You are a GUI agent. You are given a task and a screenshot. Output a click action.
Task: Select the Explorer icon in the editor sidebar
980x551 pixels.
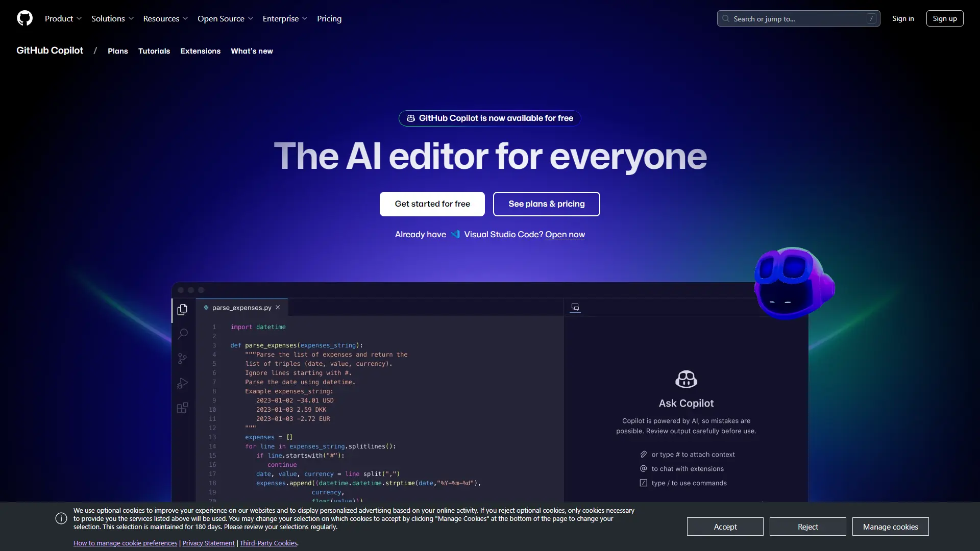(x=182, y=309)
